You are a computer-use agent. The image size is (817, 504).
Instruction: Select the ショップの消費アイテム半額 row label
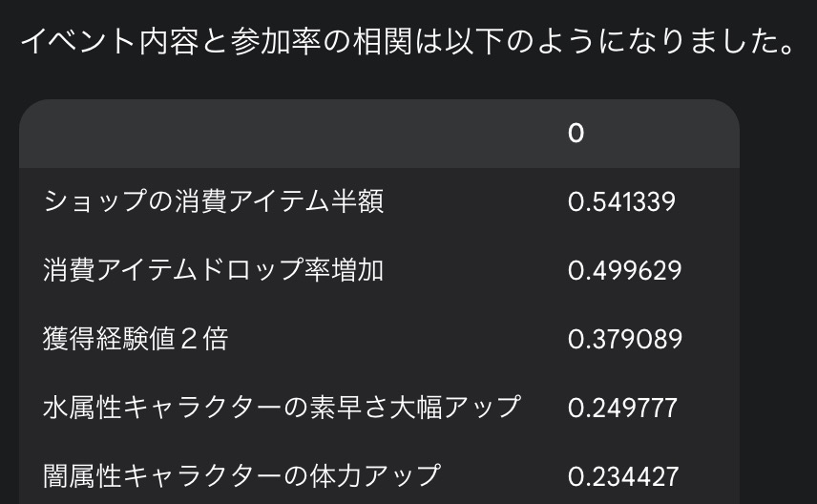213,201
